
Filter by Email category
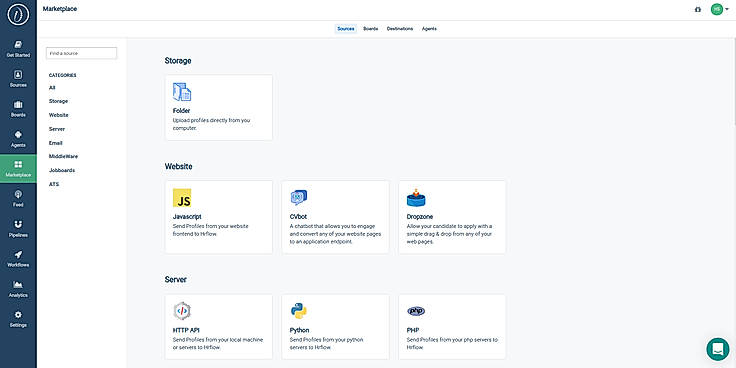55,143
